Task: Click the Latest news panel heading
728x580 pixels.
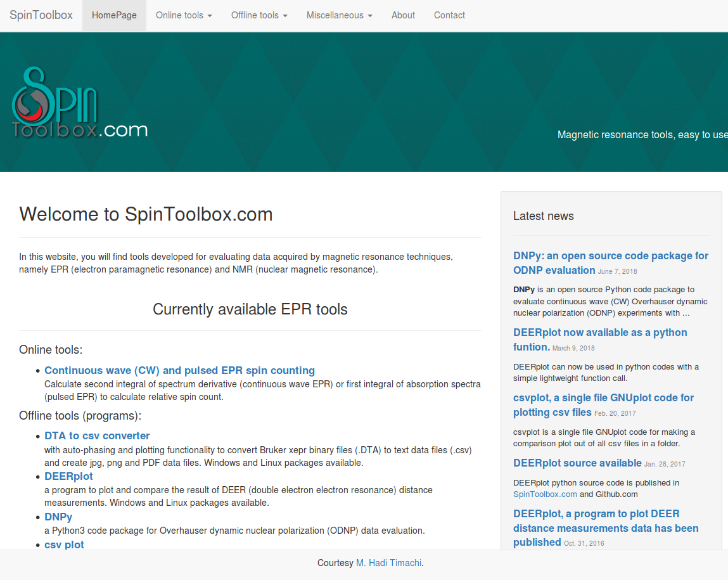Action: [544, 216]
